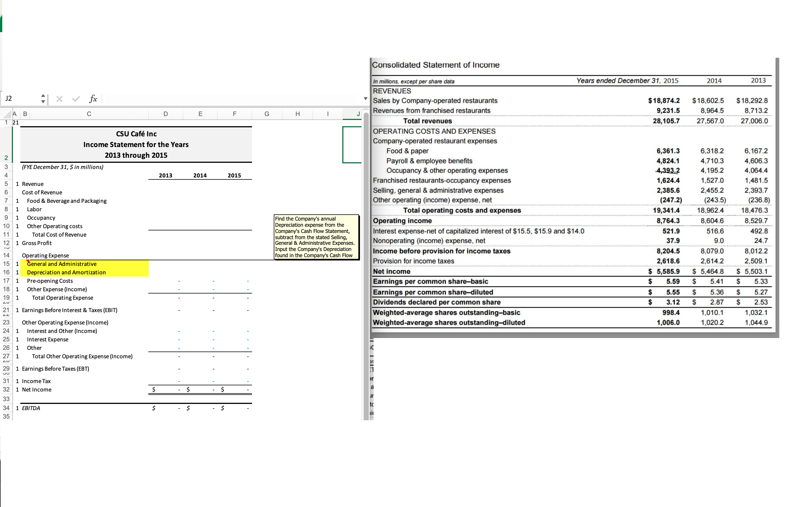Screen dimensions: 812x507
Task: Expand the formula bar with its down arrow
Action: point(365,99)
